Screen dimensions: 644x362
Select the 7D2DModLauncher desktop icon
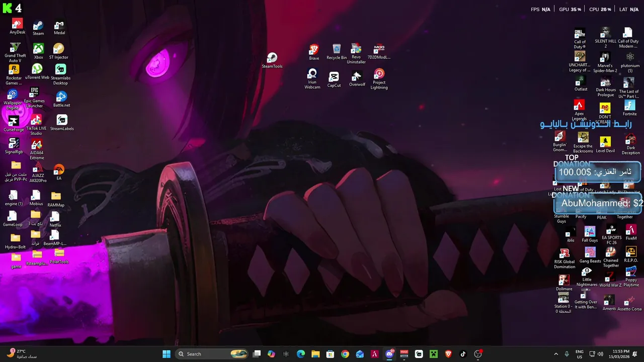pyautogui.click(x=379, y=52)
